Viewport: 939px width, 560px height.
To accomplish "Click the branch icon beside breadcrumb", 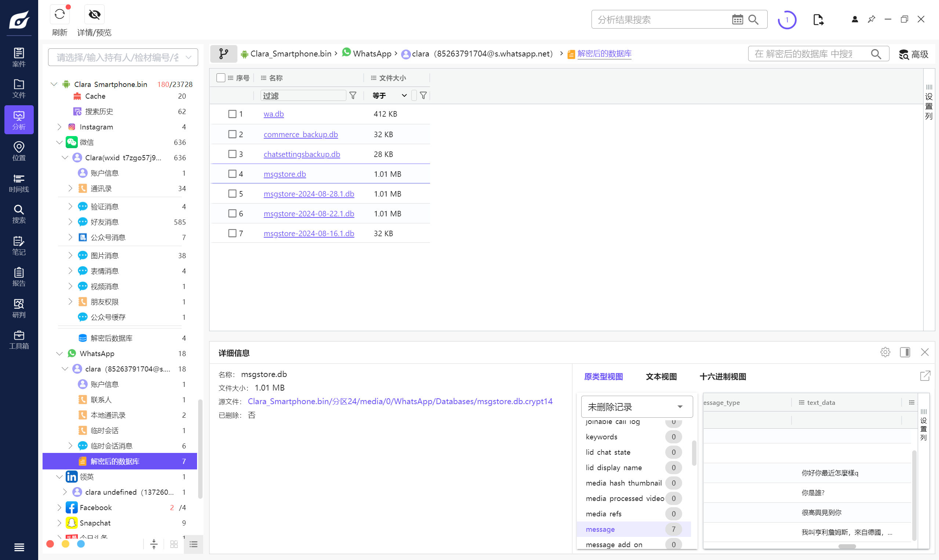I will pyautogui.click(x=223, y=54).
